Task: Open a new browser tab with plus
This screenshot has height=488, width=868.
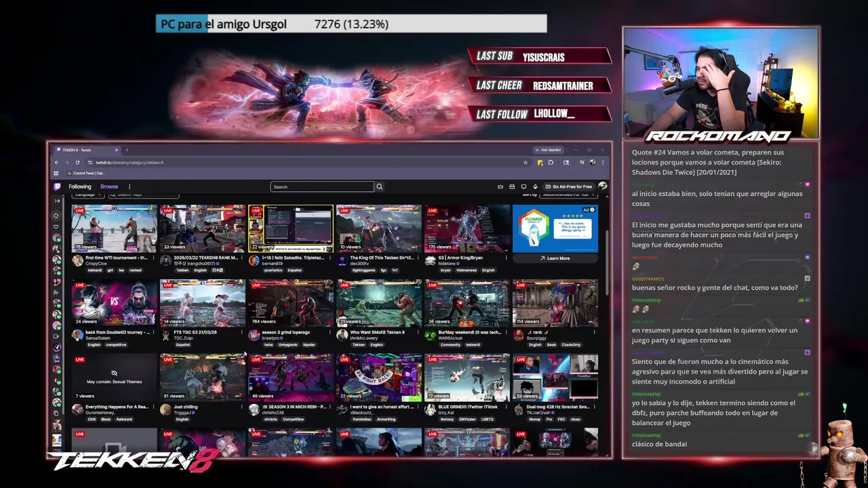Action: (x=127, y=150)
